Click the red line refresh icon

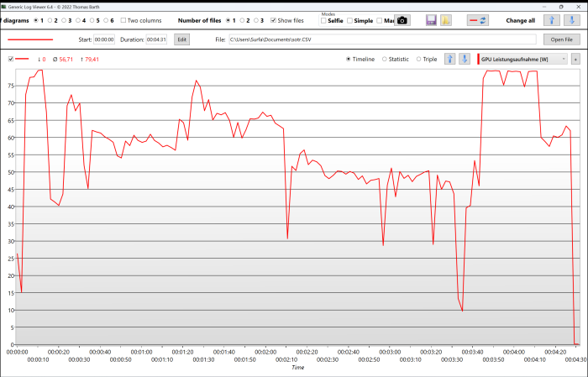point(478,20)
